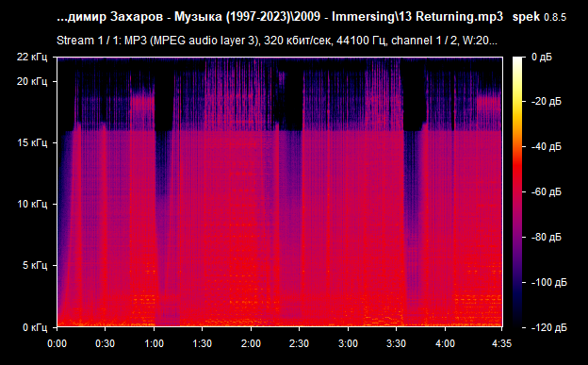Click the spek application name label
The width and height of the screenshot is (588, 365).
[x=526, y=17]
